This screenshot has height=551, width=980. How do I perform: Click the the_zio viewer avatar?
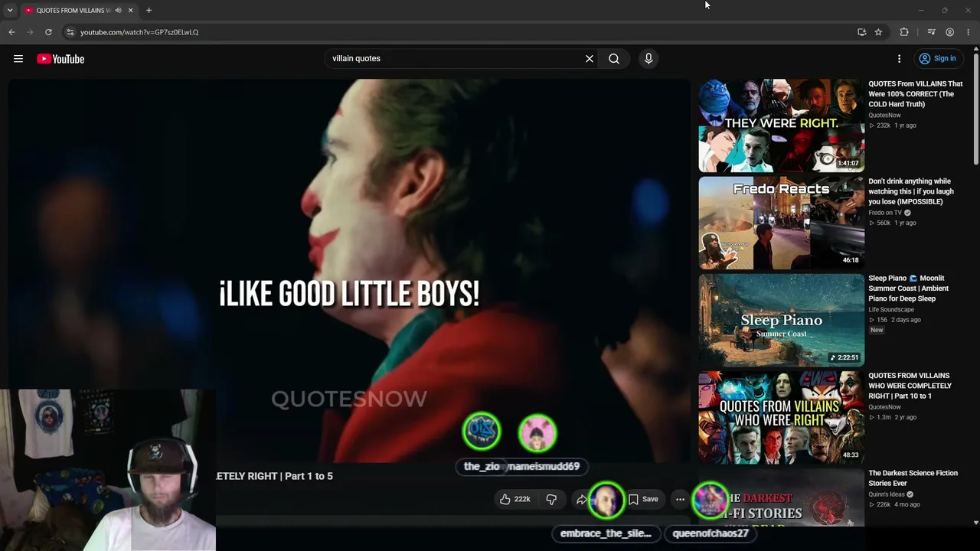[x=482, y=432]
